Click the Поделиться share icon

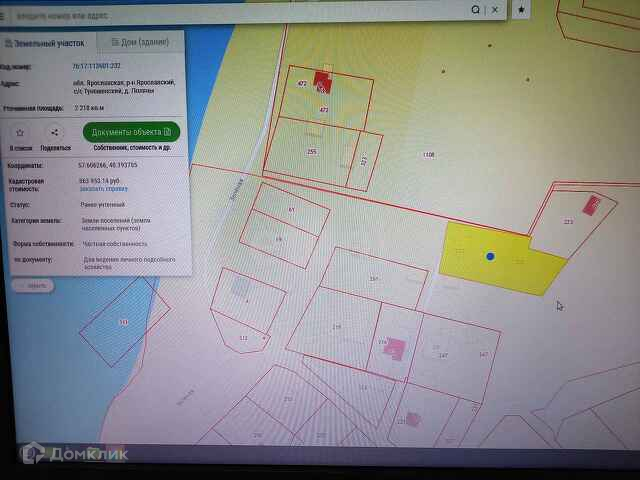[x=55, y=132]
